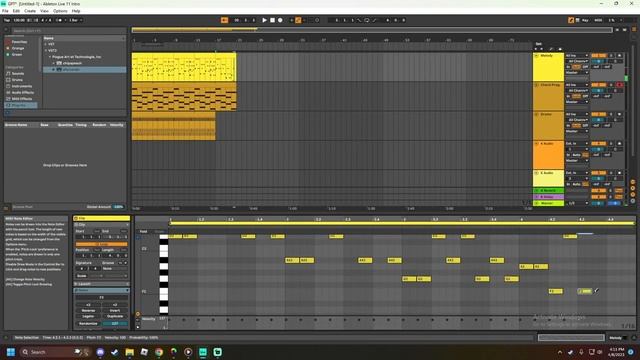Select the Orange collection label
The width and height of the screenshot is (640, 360).
click(x=18, y=48)
